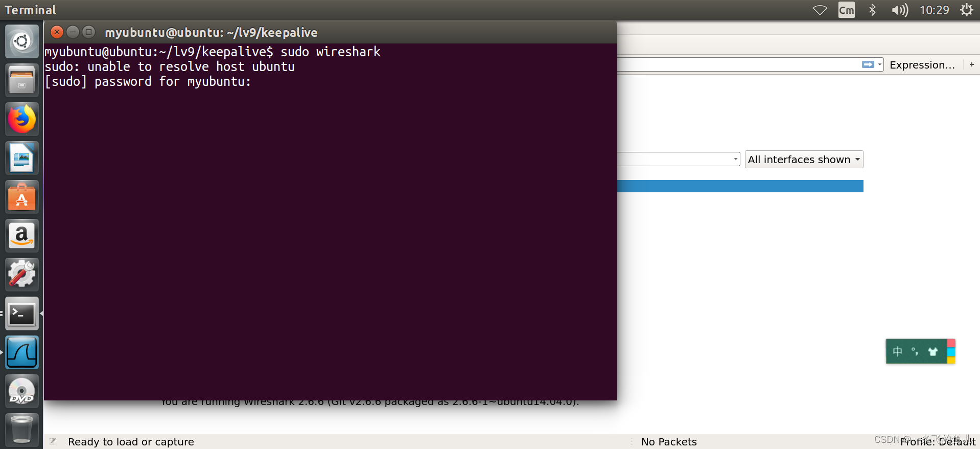Click the terminal title myubuntu@ubuntu: ~/lv9/keepalive

pyautogui.click(x=211, y=32)
